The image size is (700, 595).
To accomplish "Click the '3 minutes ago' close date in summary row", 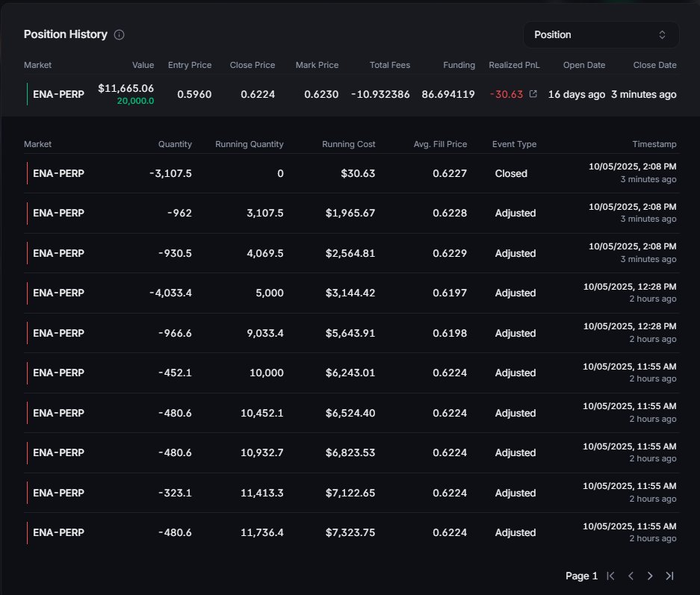I will [643, 94].
